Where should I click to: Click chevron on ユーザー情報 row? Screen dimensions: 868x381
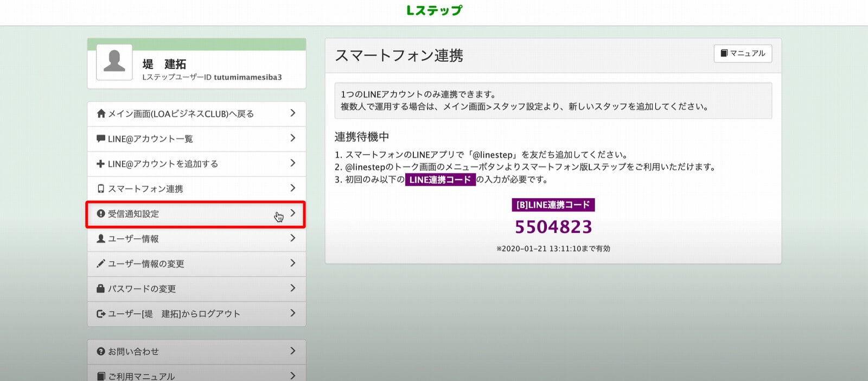point(293,238)
